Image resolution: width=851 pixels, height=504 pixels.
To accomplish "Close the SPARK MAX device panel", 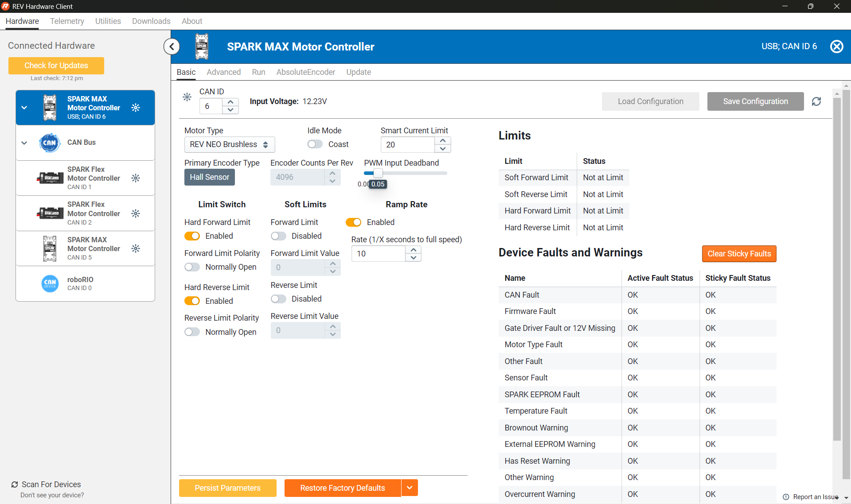I will [x=836, y=47].
